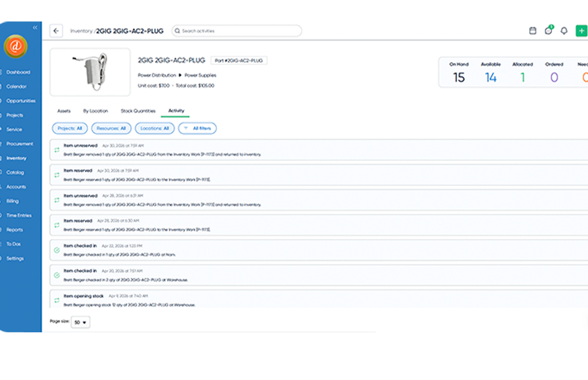
Task: Click icon of Item reserved Apr 28 entry
Action: (57, 225)
